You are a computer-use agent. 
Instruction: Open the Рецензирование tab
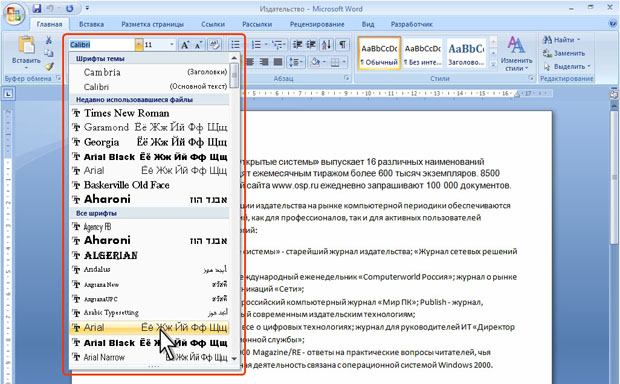(x=317, y=24)
